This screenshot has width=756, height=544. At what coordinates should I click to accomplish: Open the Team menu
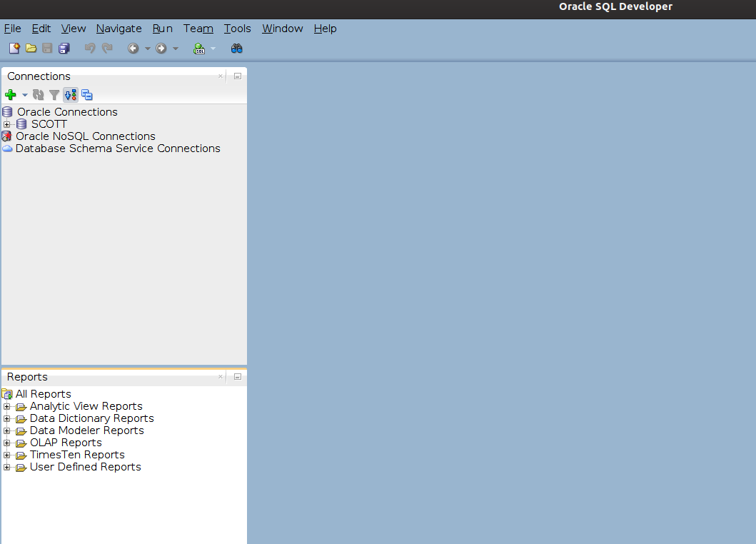point(198,29)
